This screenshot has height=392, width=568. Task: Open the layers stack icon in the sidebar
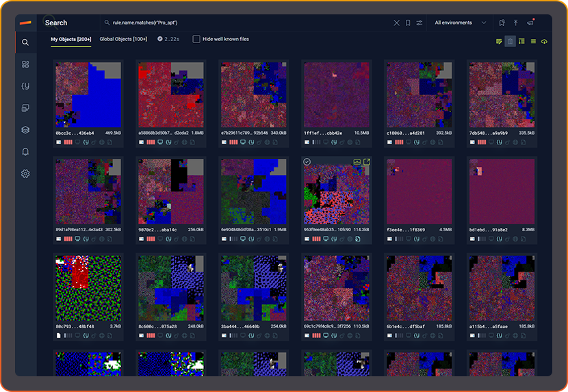25,130
